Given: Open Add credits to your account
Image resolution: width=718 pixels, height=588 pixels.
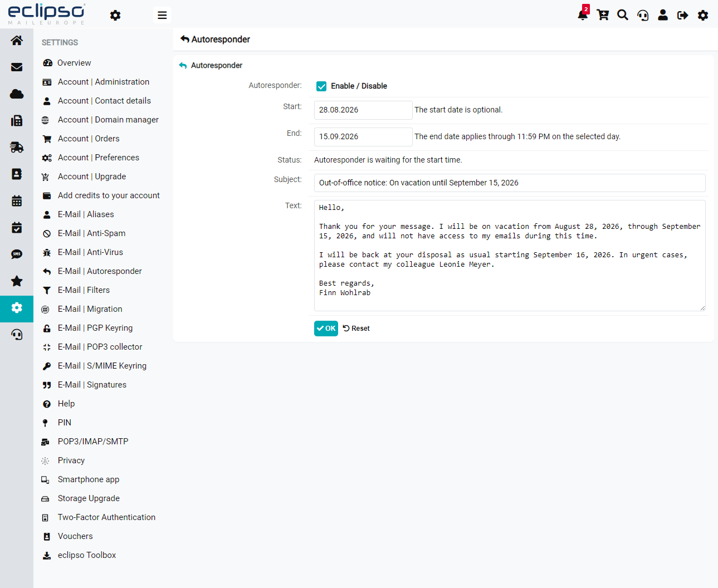Looking at the screenshot, I should pyautogui.click(x=109, y=195).
